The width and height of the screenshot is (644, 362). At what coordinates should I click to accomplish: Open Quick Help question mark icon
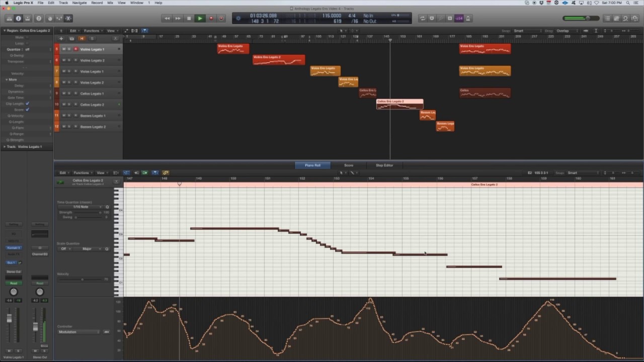coord(39,19)
